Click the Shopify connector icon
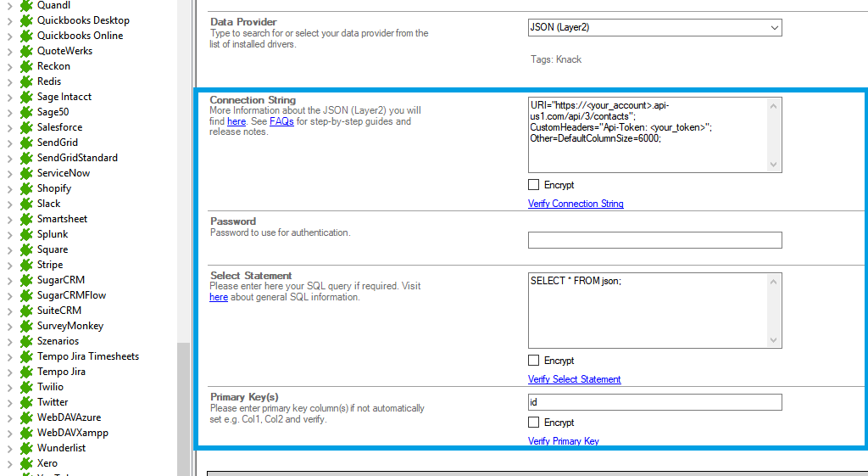 pyautogui.click(x=26, y=188)
